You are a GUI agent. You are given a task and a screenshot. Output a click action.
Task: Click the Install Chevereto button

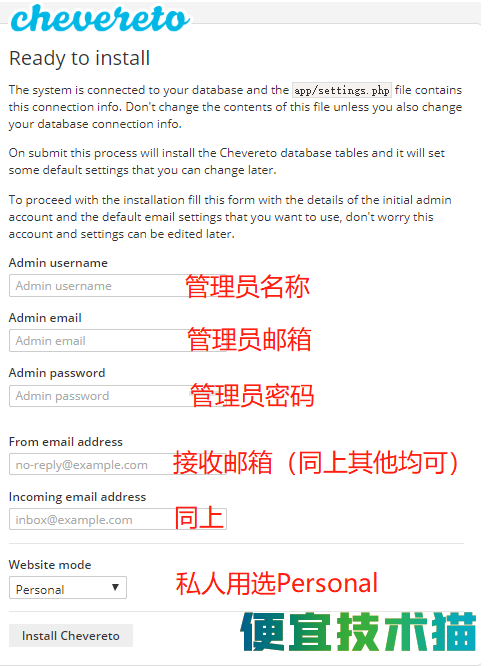[x=71, y=635]
